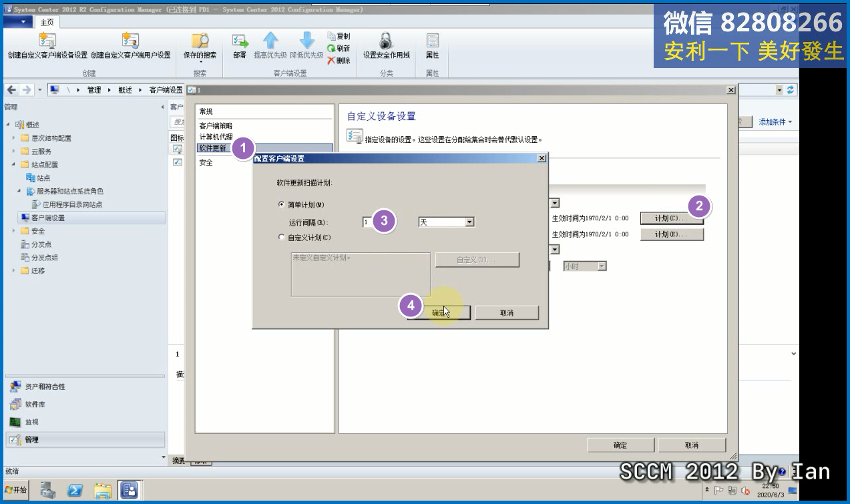Click the address bar refresh icon
The height and width of the screenshot is (504, 850).
tap(791, 90)
